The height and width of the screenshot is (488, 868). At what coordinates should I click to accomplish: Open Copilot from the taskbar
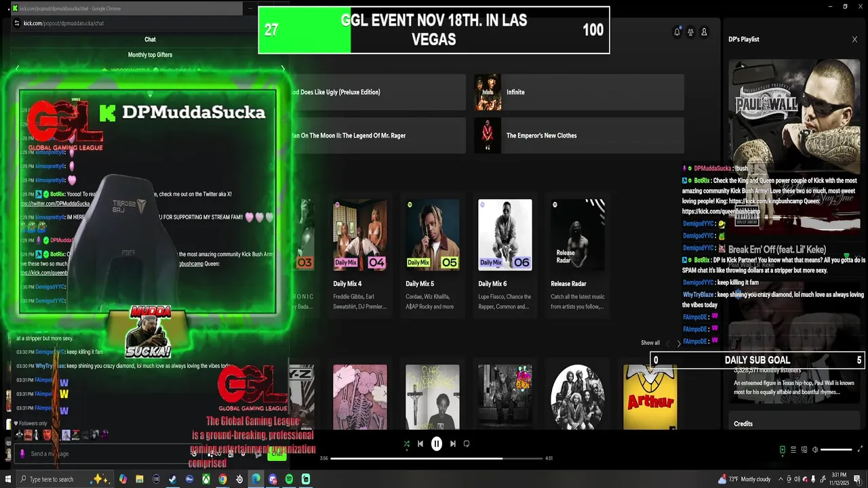point(123,479)
